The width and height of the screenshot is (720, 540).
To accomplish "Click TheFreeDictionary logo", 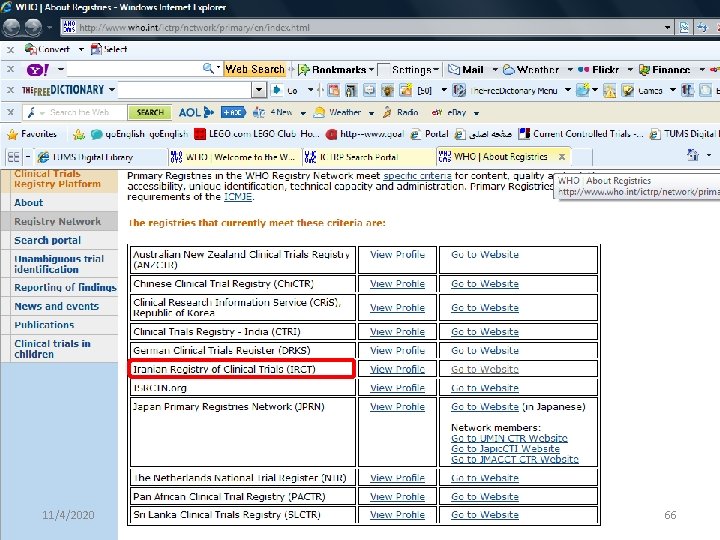I will 63,90.
